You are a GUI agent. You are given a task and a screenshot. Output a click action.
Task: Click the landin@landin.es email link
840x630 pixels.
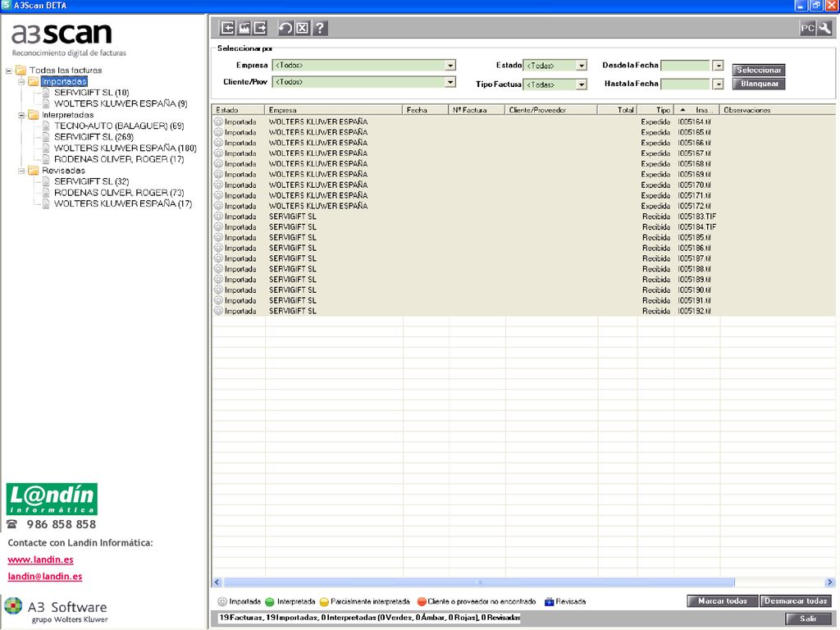point(45,577)
